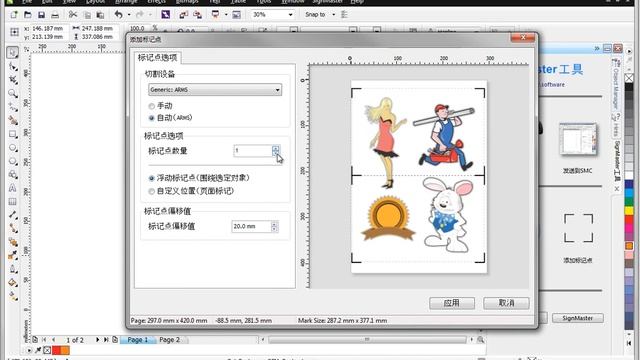Viewport: 640px width, 360px height.
Task: Expand the docker panel double-chevron arrows
Action: tap(597, 49)
